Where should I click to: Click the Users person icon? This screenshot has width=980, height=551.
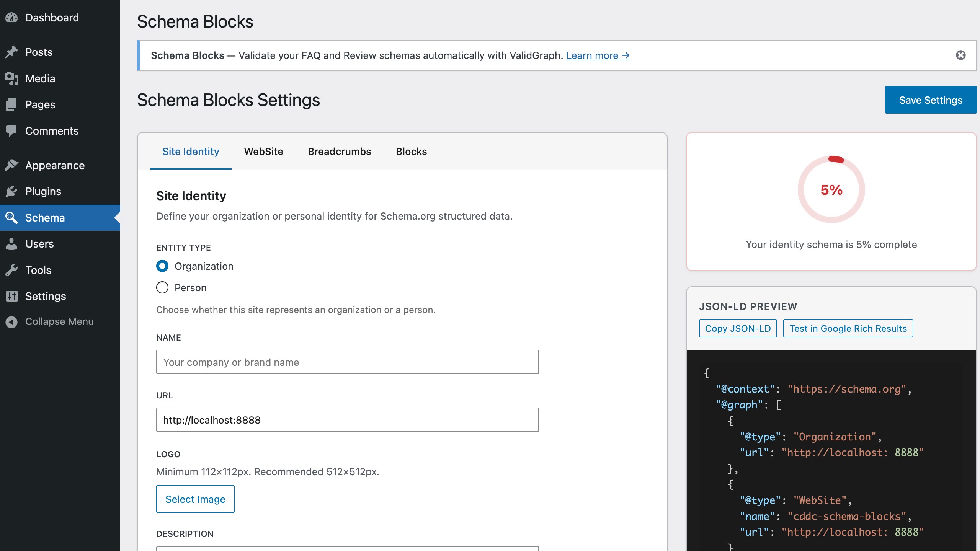[x=11, y=244]
